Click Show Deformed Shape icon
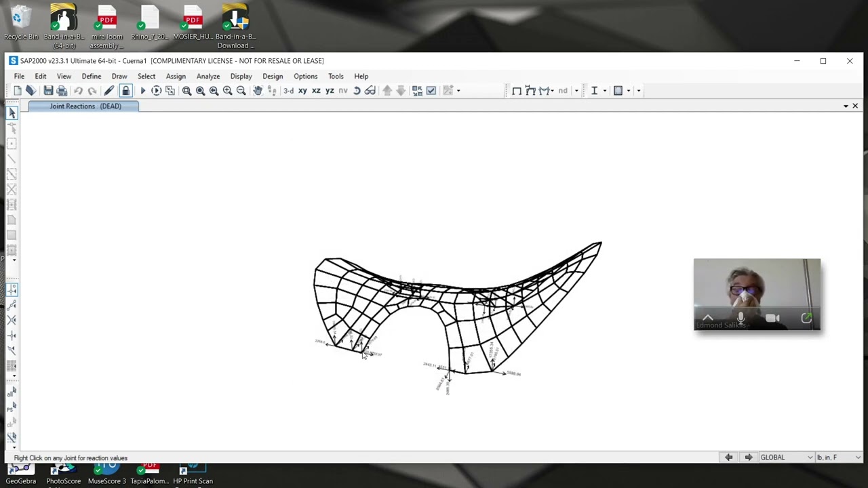 (530, 90)
